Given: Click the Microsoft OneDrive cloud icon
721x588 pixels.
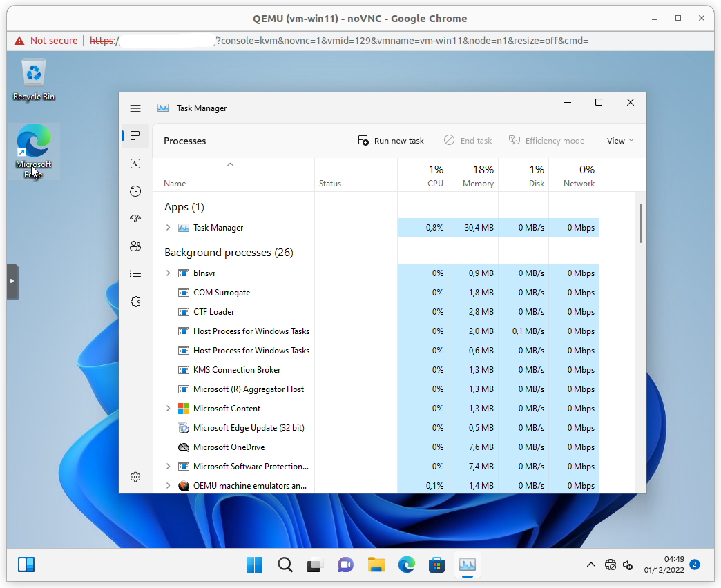Looking at the screenshot, I should (x=184, y=447).
